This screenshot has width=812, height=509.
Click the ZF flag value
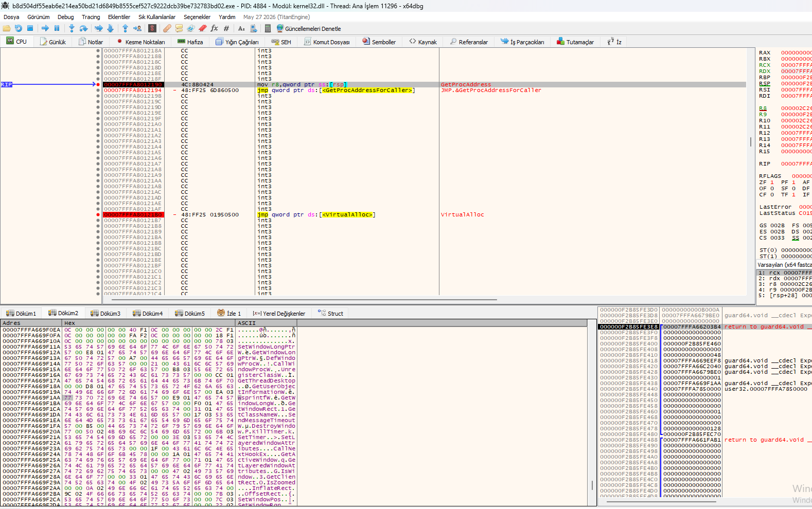(772, 182)
